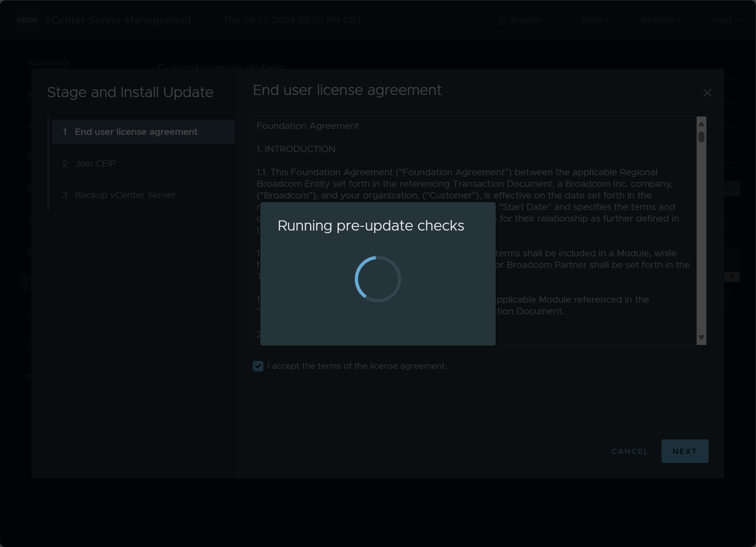This screenshot has width=756, height=547.
Task: Close the Stage and Install Update dialog
Action: [707, 93]
